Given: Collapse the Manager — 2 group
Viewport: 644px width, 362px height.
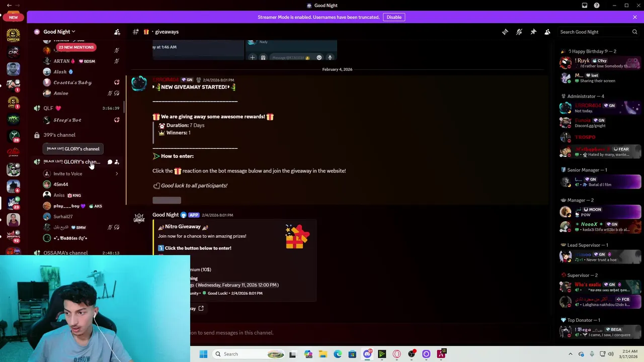Looking at the screenshot, I should point(580,200).
